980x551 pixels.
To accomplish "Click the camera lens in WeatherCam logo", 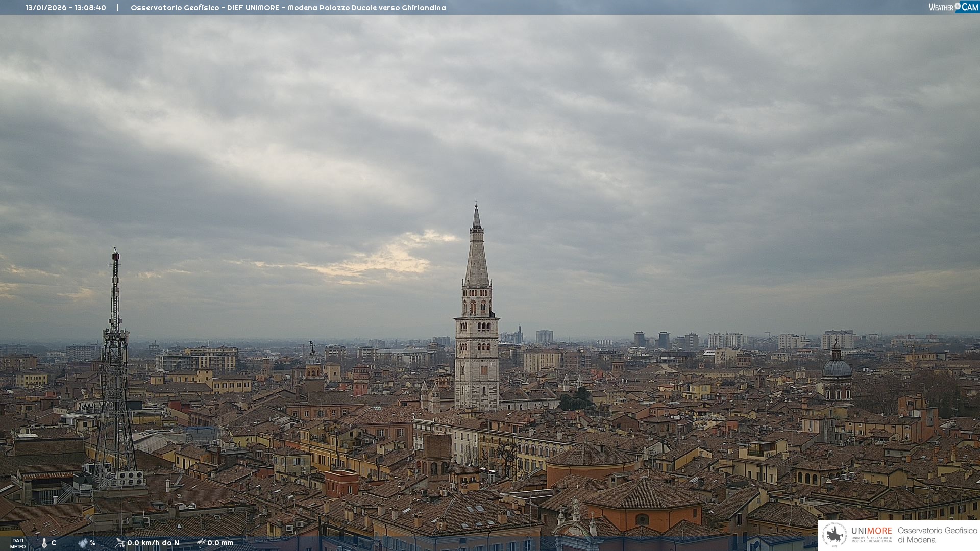I will coord(958,6).
